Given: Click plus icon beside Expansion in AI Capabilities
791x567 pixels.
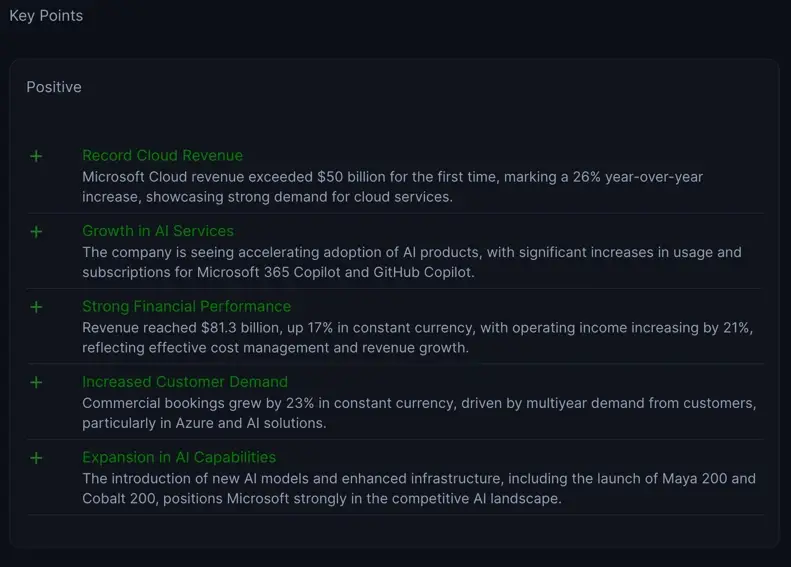Looking at the screenshot, I should 36,458.
